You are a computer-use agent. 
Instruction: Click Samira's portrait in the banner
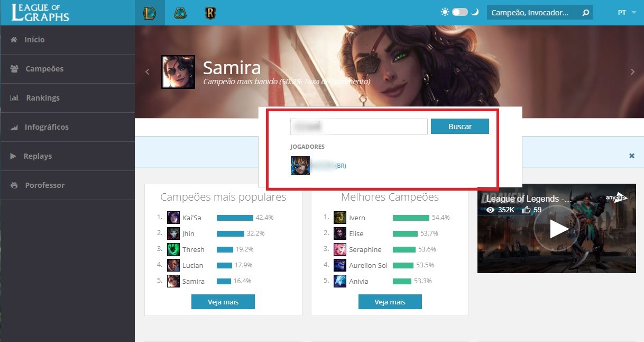[178, 72]
